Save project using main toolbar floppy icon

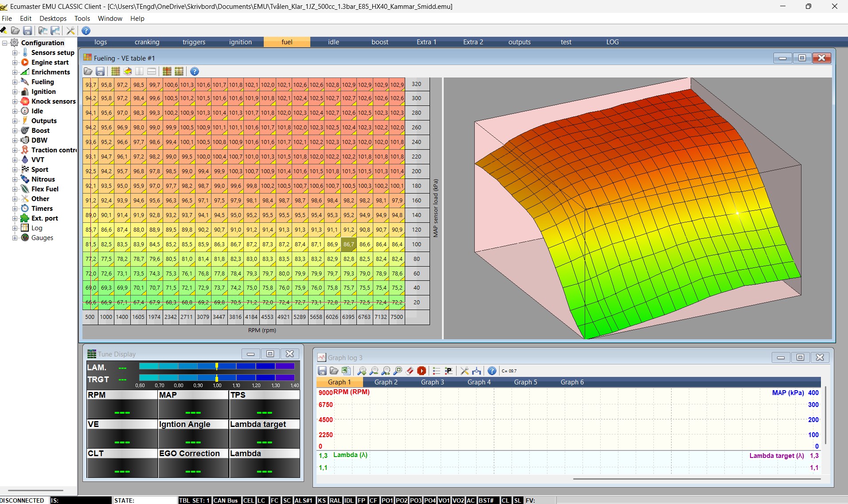pyautogui.click(x=27, y=31)
